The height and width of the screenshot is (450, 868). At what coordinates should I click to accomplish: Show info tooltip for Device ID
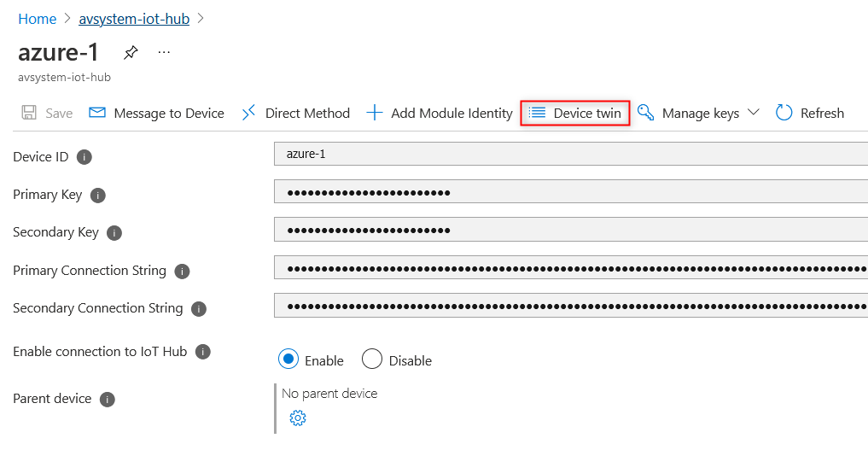click(x=84, y=157)
